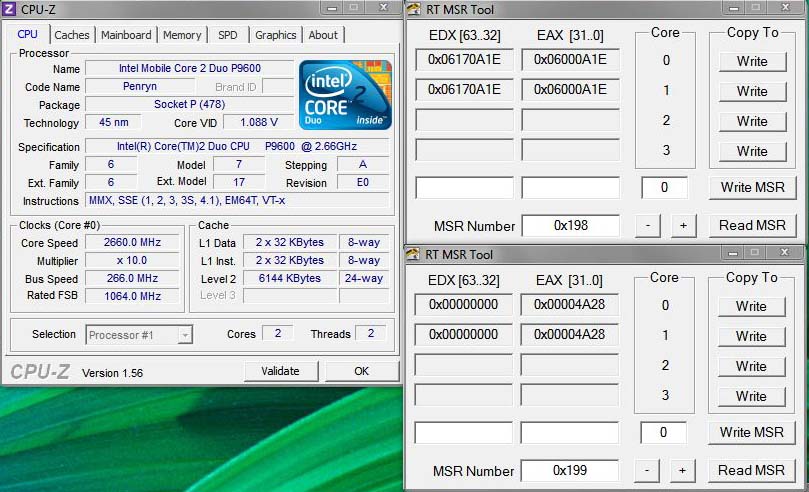Screen dimensions: 809x492
Task: Click the Penryn code name value
Action: (x=140, y=86)
